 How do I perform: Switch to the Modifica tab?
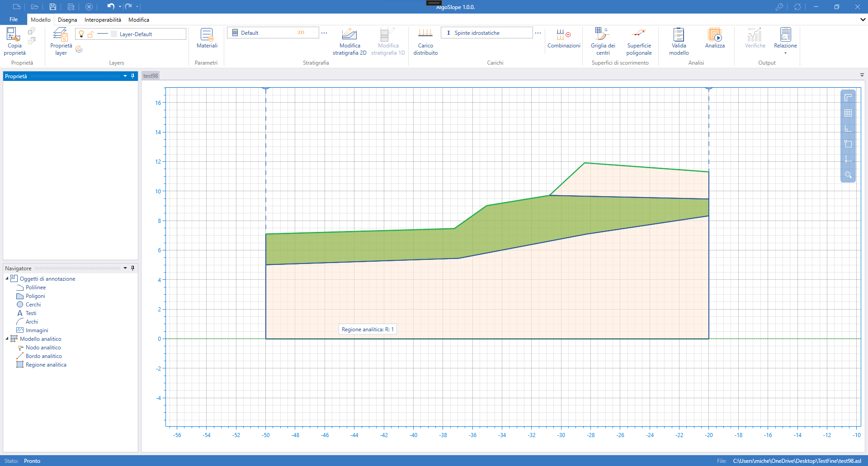[139, 19]
